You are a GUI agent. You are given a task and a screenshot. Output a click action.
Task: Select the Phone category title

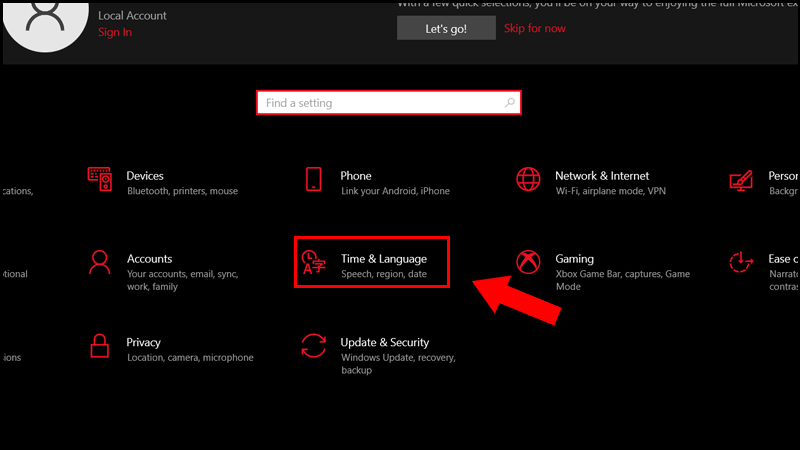[356, 176]
